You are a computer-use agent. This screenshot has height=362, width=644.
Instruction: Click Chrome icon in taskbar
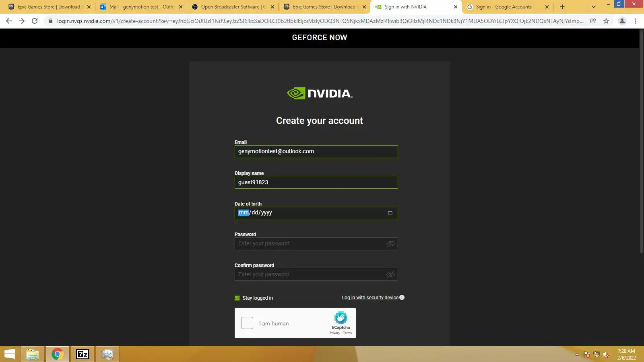point(58,354)
